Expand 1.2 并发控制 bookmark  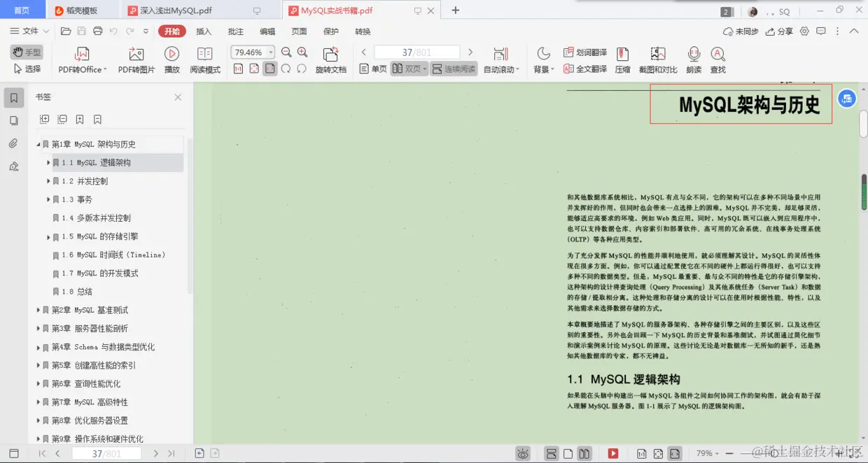click(x=48, y=181)
